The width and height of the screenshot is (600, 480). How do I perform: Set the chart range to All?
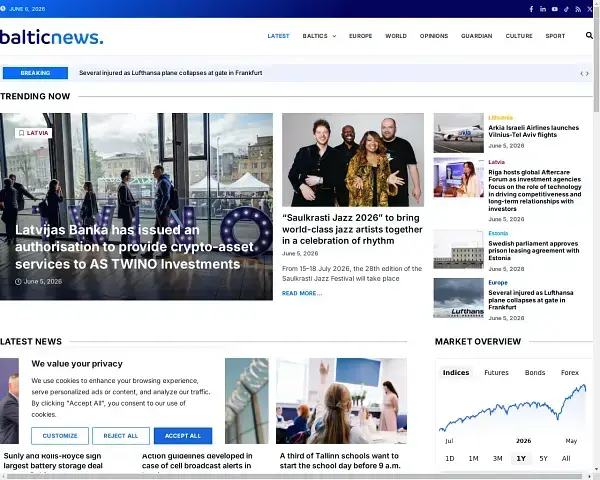pyautogui.click(x=566, y=458)
